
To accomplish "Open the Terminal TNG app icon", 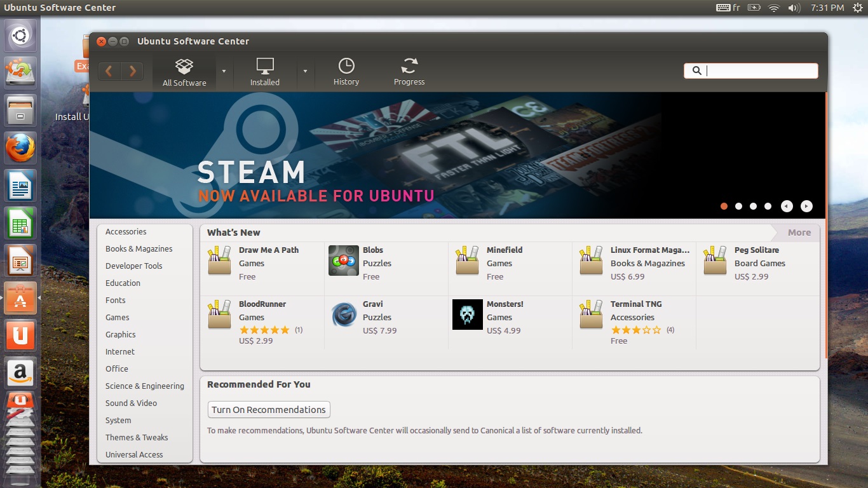I will pyautogui.click(x=591, y=314).
